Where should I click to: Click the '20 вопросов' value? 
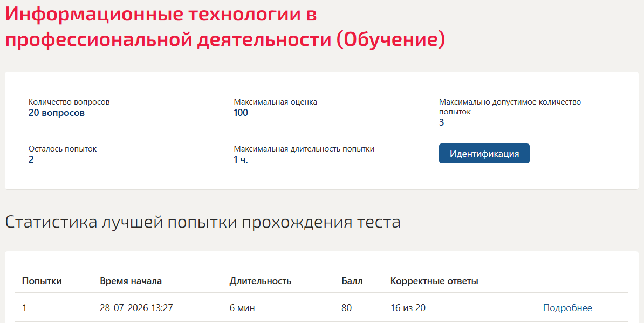tap(57, 113)
